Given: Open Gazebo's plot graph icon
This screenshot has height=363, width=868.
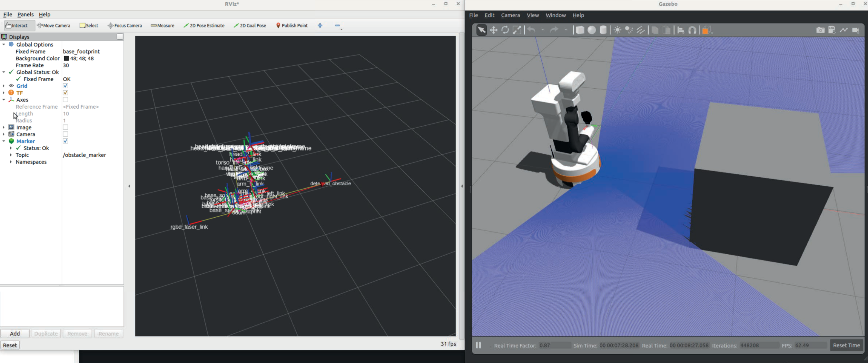Looking at the screenshot, I should [844, 30].
